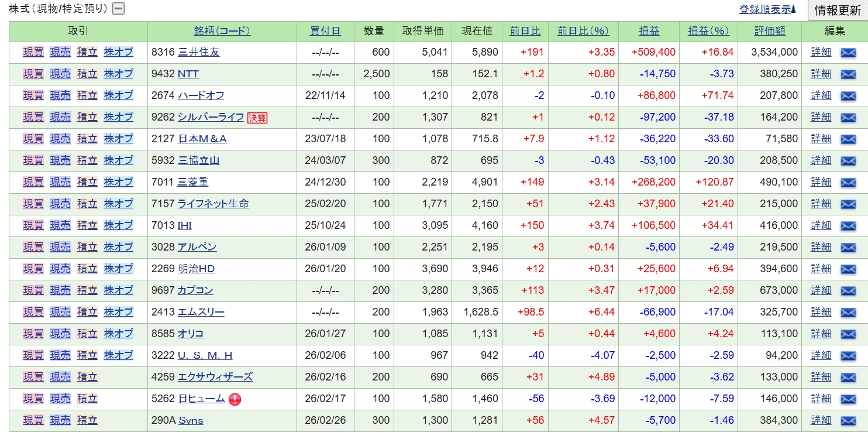The image size is (868, 439).
Task: Click 現買 for ハードオフ
Action: click(x=33, y=95)
